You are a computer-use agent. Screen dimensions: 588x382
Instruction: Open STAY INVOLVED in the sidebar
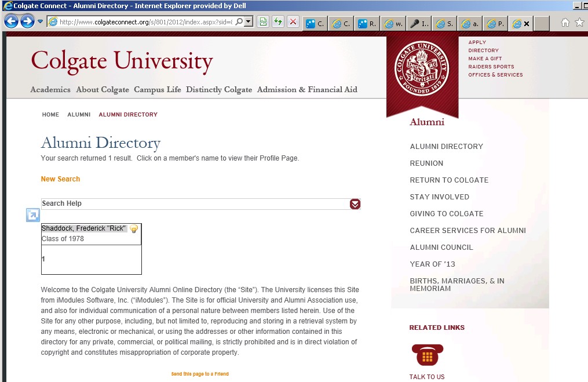[x=439, y=197]
